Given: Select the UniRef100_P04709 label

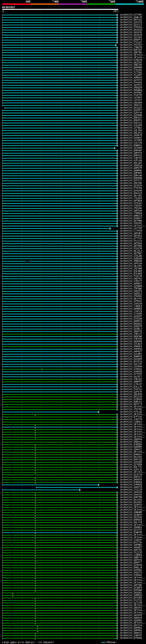Looking at the screenshot, I should 131,95.
